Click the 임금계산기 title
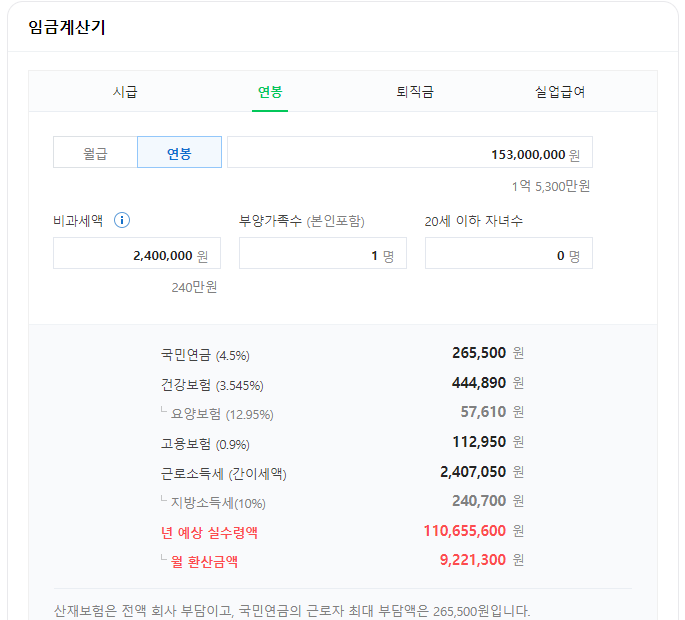Image resolution: width=685 pixels, height=620 pixels. (x=66, y=27)
